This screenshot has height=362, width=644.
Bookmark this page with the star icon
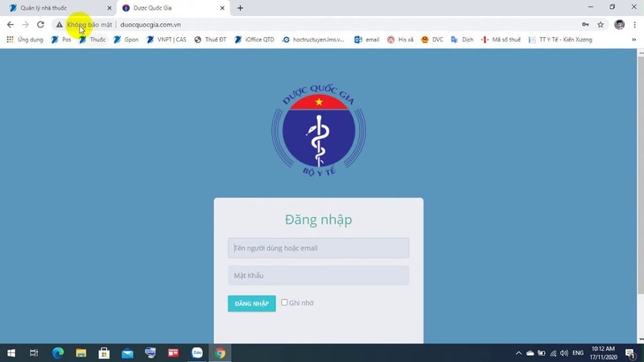601,25
